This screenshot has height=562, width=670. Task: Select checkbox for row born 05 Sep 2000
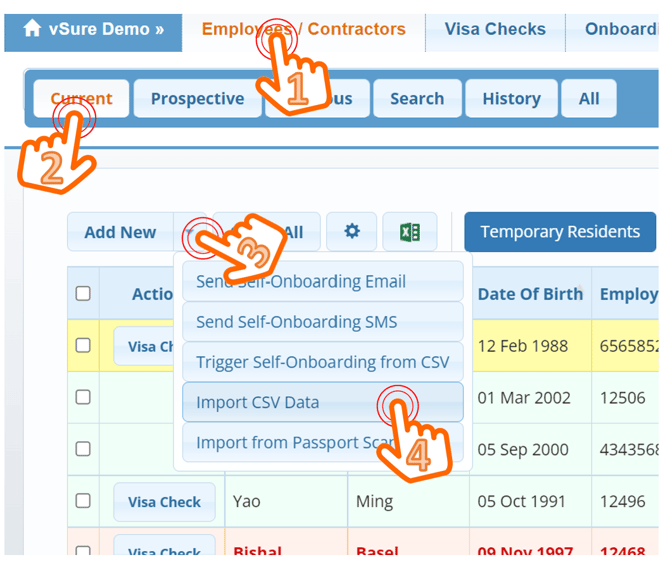83,449
